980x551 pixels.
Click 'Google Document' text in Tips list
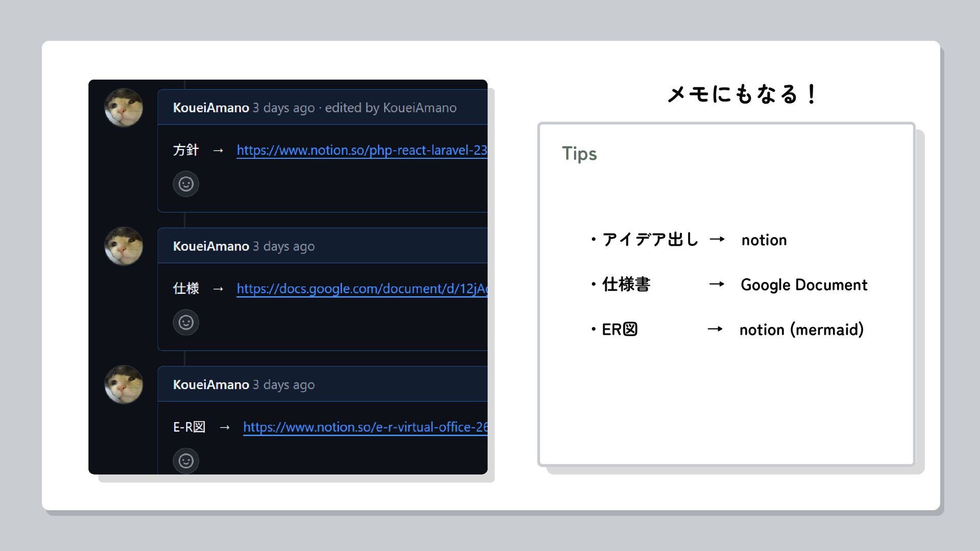pos(803,285)
